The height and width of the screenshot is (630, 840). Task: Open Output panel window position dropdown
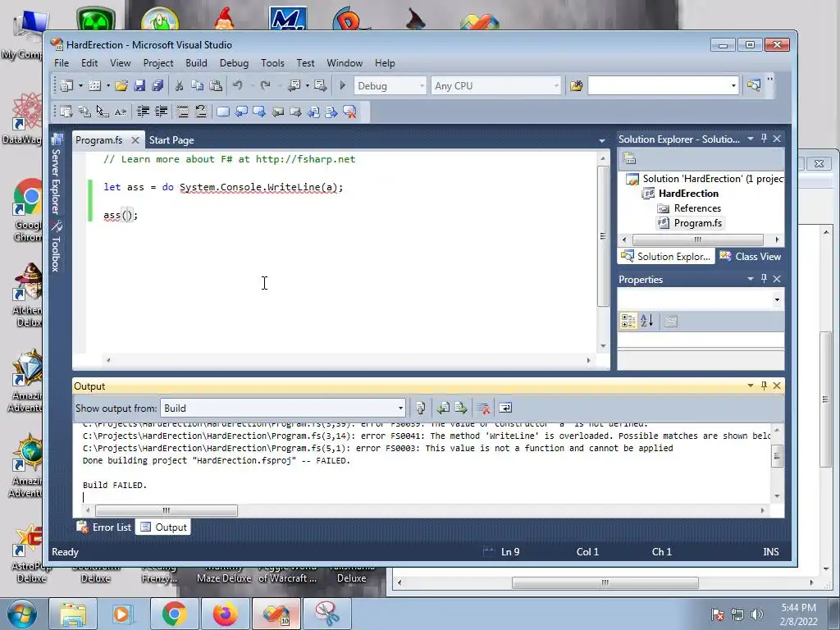click(750, 386)
